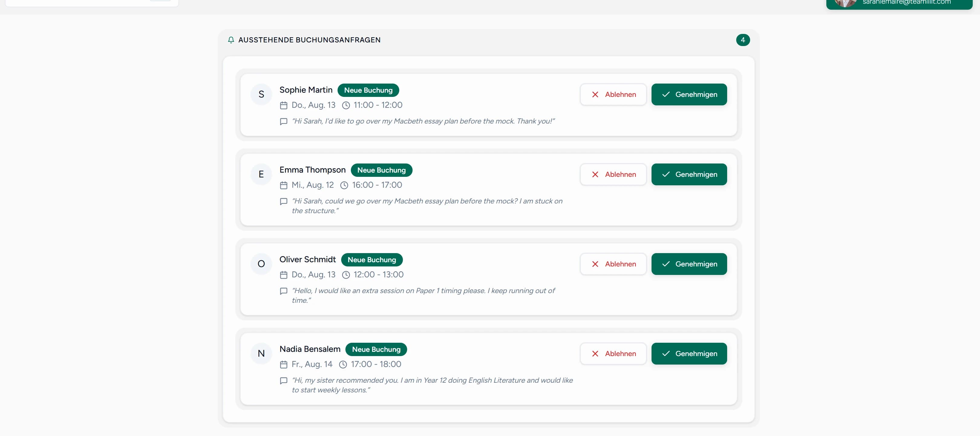Approve Emma Thompson's booking with Genehmigen
Viewport: 980px width, 436px height.
pos(689,174)
